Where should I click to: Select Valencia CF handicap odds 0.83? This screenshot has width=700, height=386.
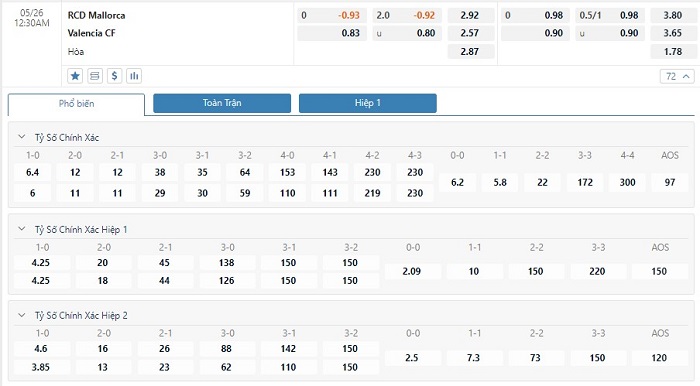pos(332,33)
